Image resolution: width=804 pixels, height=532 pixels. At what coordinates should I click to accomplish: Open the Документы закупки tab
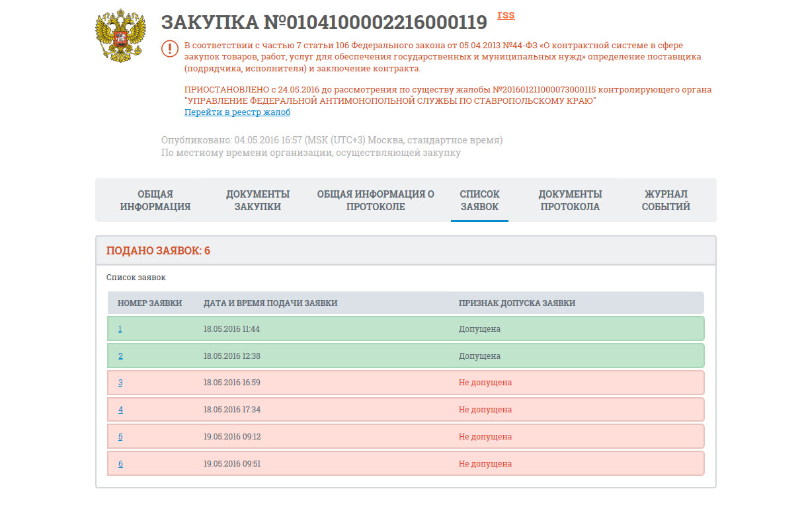[258, 200]
